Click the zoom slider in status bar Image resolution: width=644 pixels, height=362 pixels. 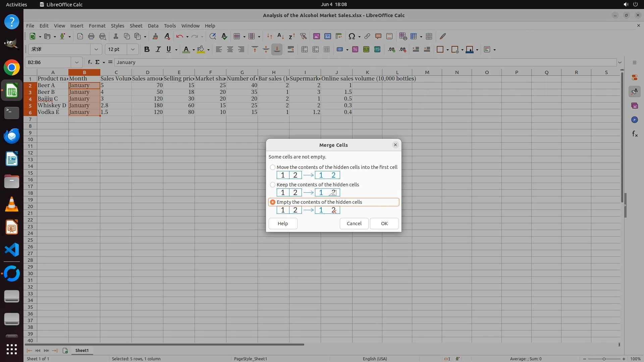(x=604, y=359)
